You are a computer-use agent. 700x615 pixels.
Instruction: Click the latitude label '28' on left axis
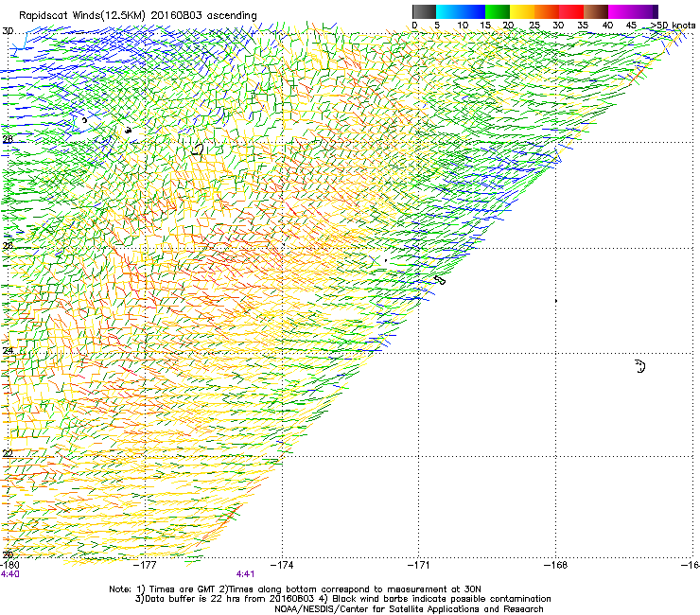[x=8, y=139]
